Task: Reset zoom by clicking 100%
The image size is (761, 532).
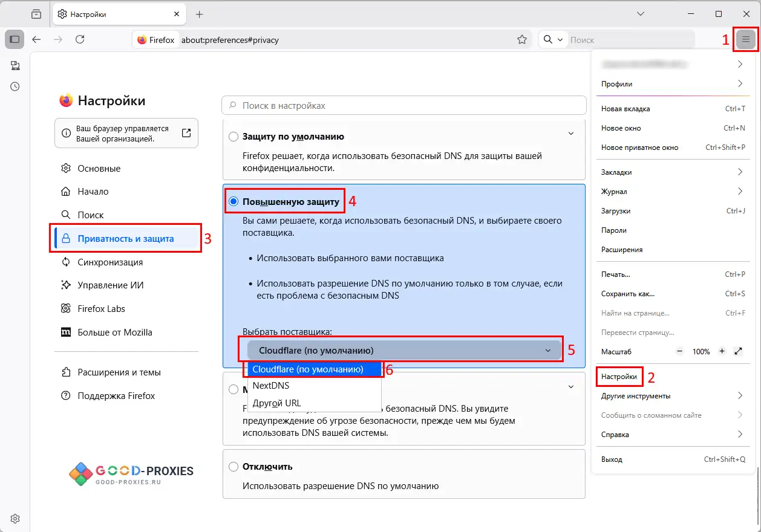Action: [x=701, y=351]
